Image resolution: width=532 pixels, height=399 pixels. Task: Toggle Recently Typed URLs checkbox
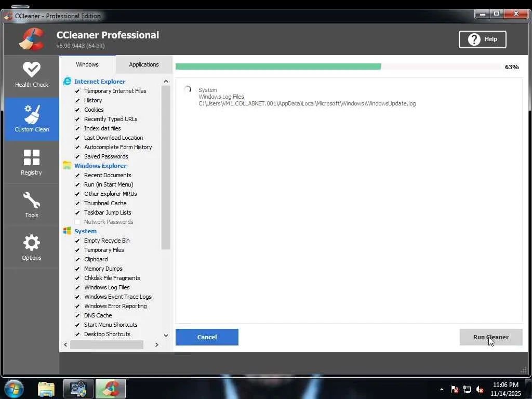click(x=77, y=119)
